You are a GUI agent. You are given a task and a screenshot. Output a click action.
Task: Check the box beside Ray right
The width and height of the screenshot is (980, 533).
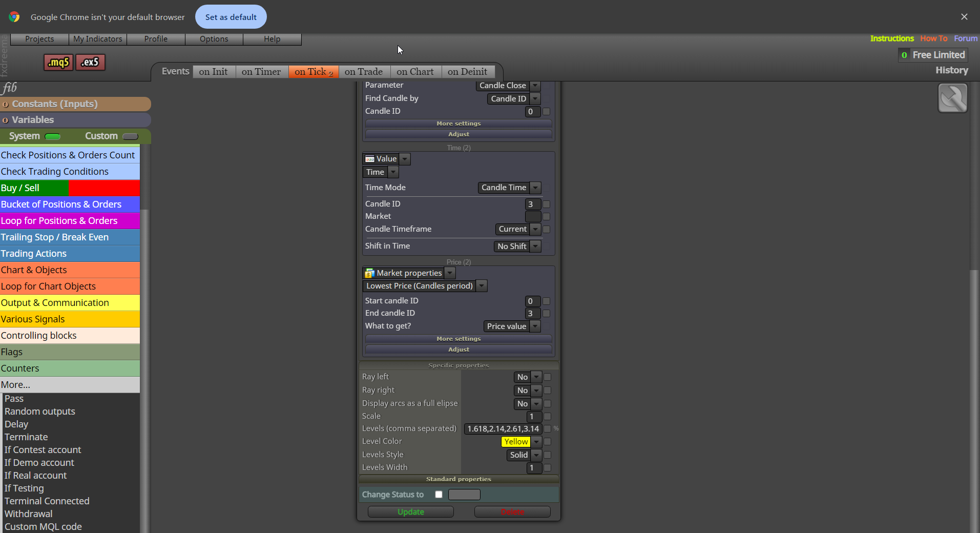click(547, 391)
